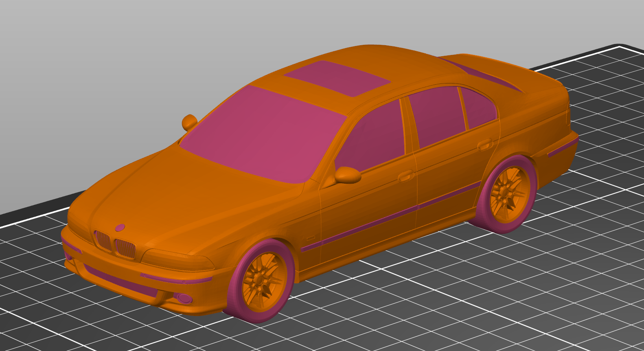Click the lower front bumper air intake
Image resolution: width=644 pixels, height=351 pixels.
[121, 281]
